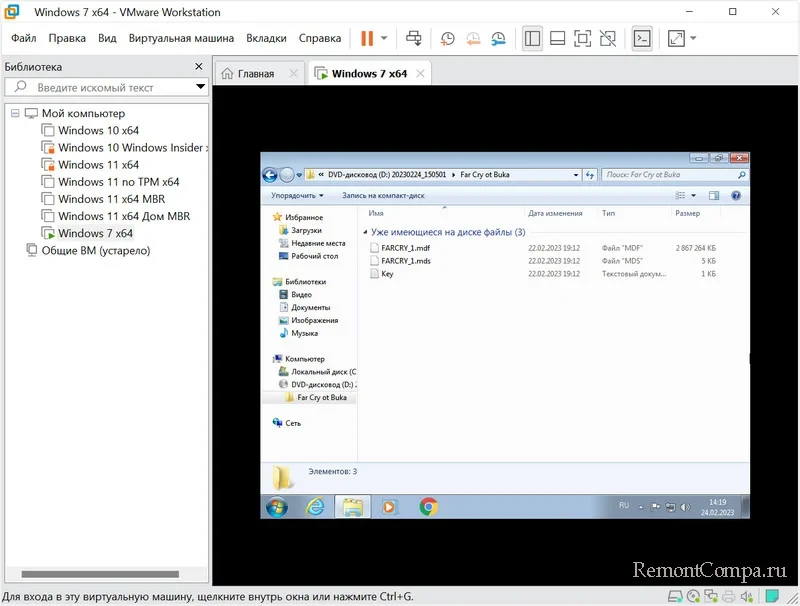This screenshot has height=606, width=800.
Task: Click the network adapter status icon
Action: point(711,596)
